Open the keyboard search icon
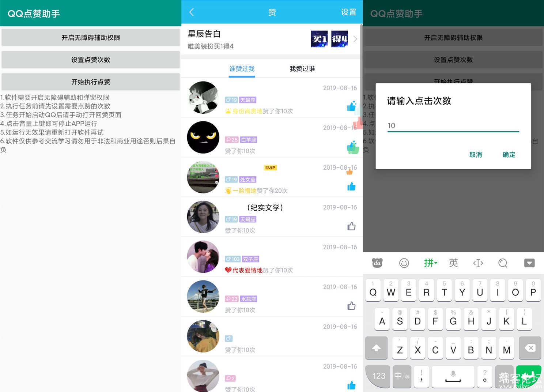544x392 pixels. click(503, 263)
